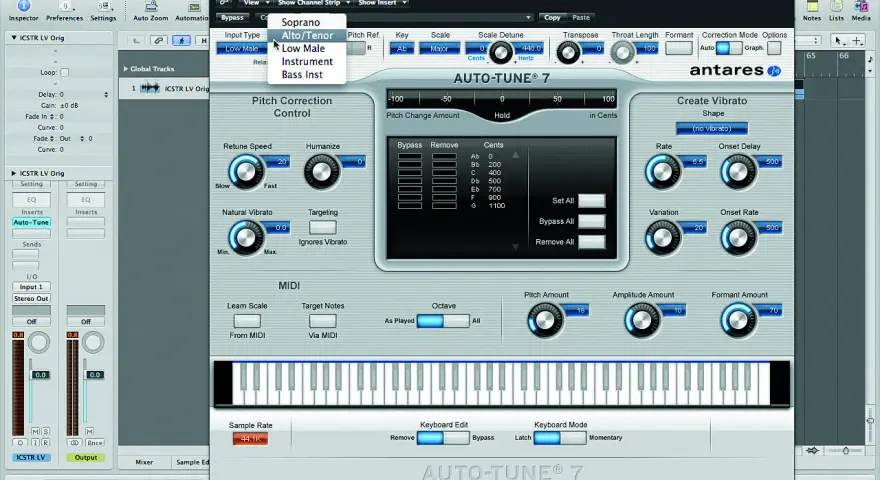Click the audio waveform icon on track 1
The image size is (880, 480).
(x=150, y=88)
